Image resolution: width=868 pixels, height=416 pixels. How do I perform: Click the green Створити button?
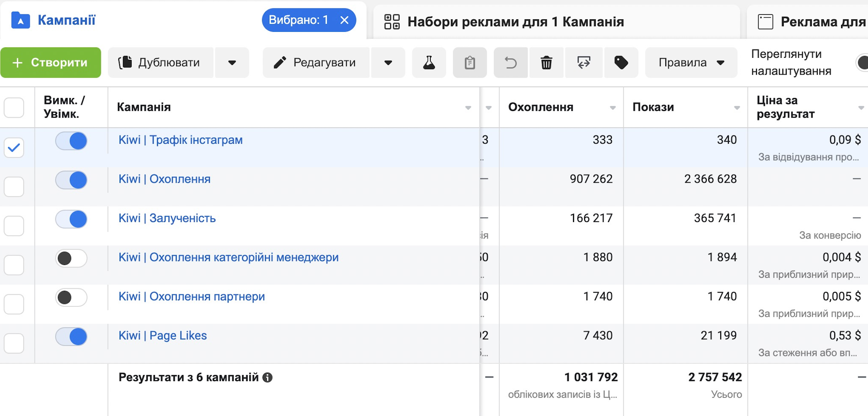(51, 63)
